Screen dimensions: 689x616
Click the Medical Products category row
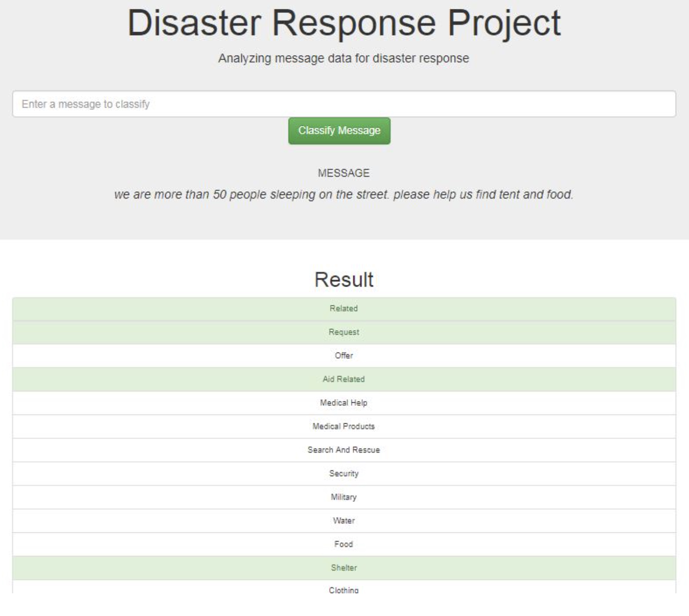point(344,426)
